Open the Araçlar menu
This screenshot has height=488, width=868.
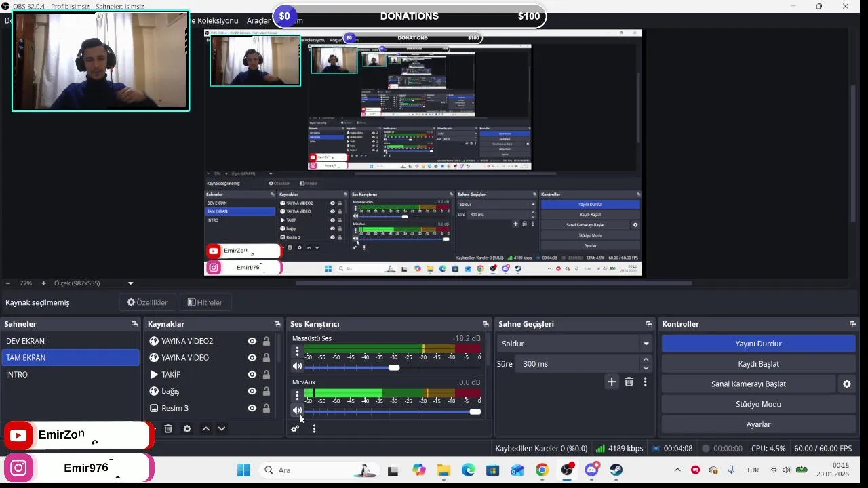click(258, 20)
